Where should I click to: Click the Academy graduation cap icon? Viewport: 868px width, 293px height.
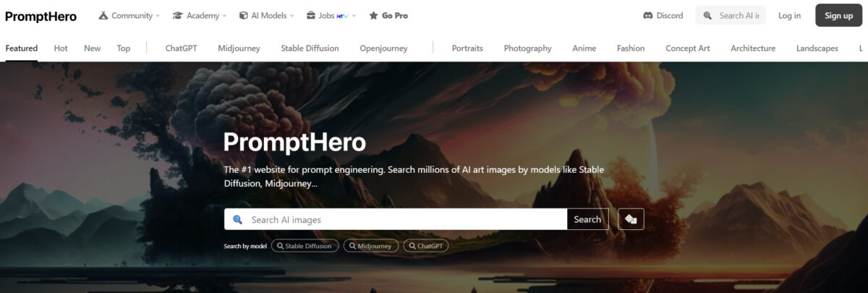pos(177,15)
